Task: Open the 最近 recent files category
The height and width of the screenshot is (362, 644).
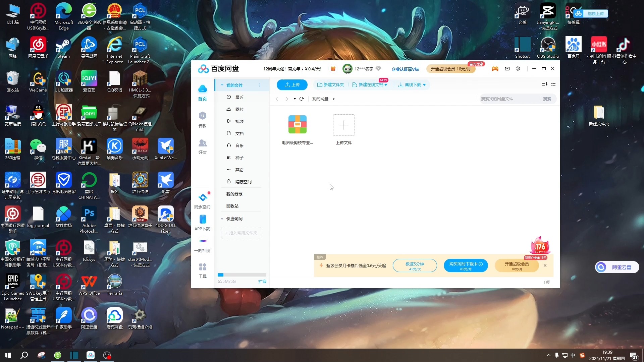Action: click(239, 97)
